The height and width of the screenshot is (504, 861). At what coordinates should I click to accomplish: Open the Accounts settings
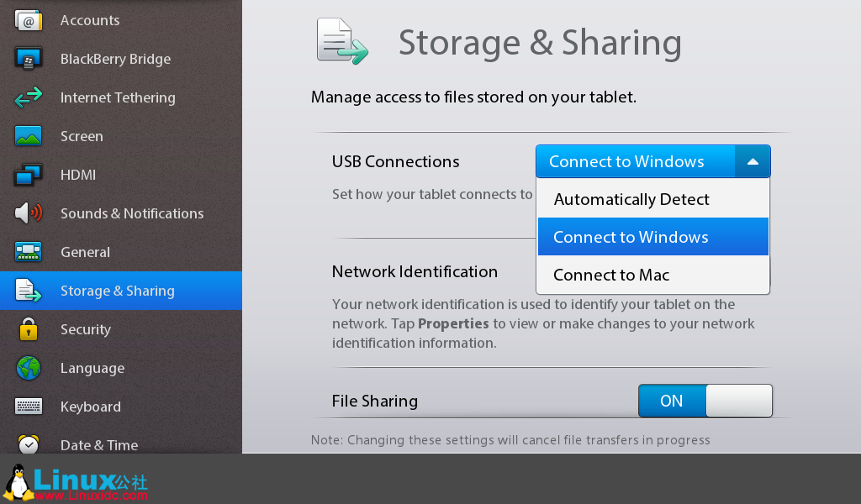click(121, 20)
